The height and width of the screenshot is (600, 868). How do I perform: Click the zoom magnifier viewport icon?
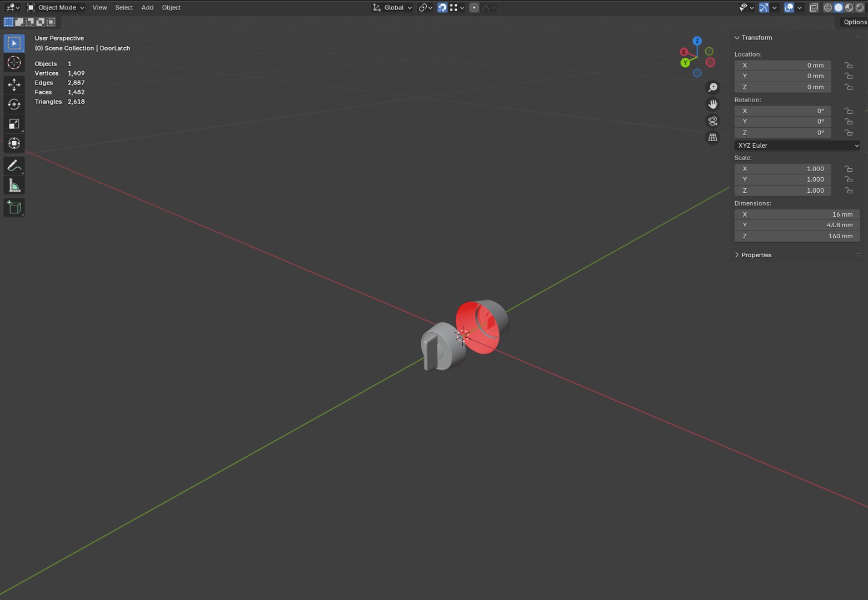pos(712,88)
